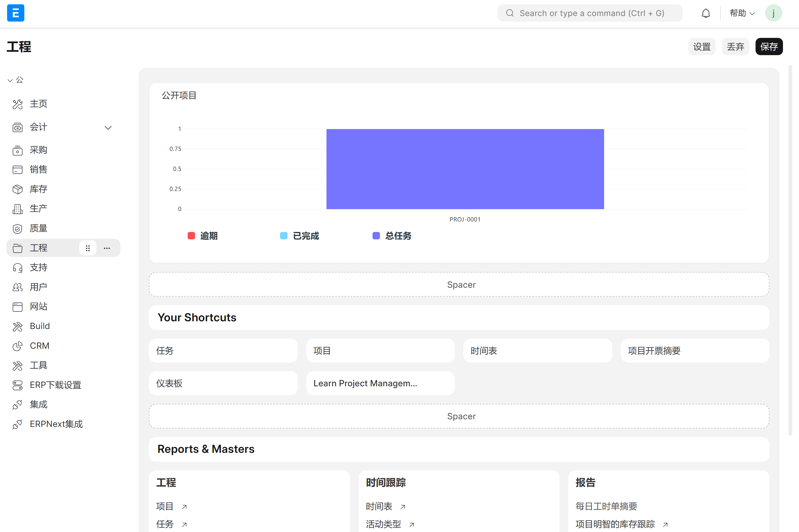Image resolution: width=799 pixels, height=532 pixels.
Task: Click the search command input field
Action: click(x=590, y=13)
